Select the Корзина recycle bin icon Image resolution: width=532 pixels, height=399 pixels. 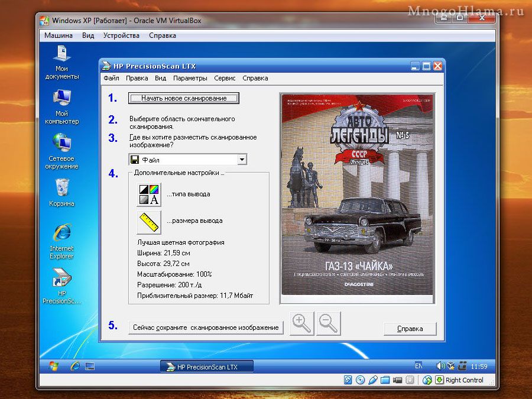(x=61, y=192)
